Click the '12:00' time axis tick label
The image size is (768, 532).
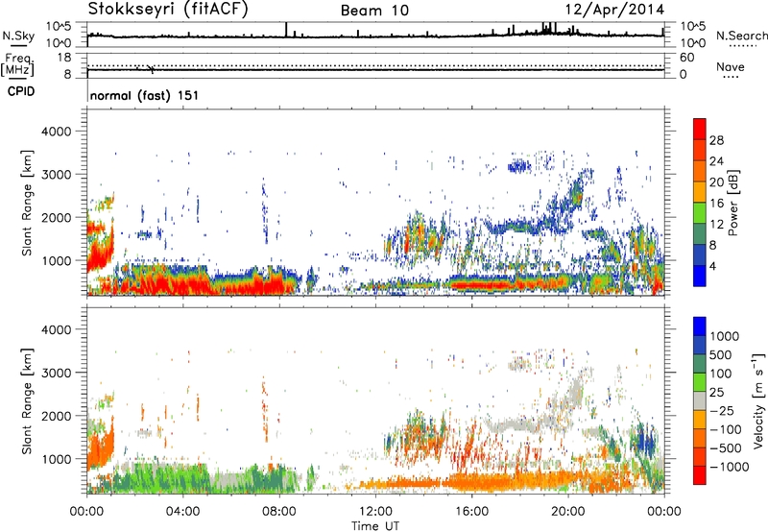[375, 512]
